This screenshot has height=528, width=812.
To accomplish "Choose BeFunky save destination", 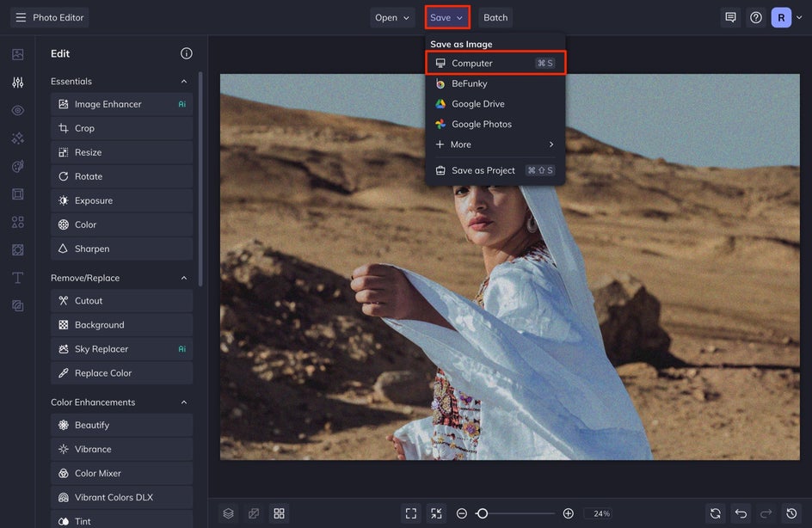I will [495, 83].
